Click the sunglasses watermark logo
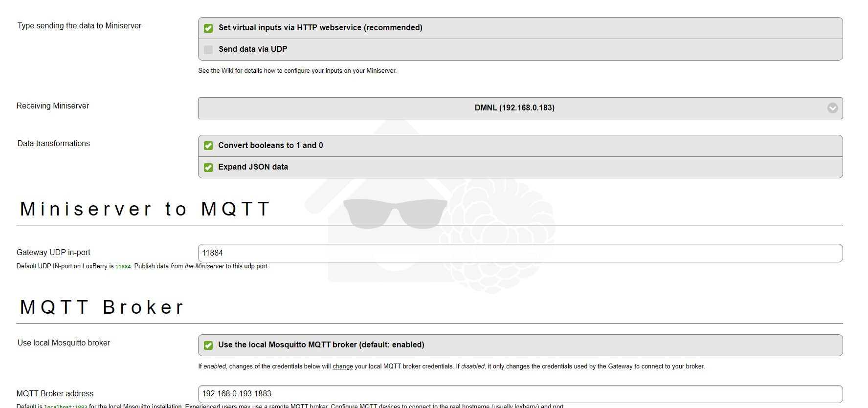The width and height of the screenshot is (868, 408). point(395,213)
